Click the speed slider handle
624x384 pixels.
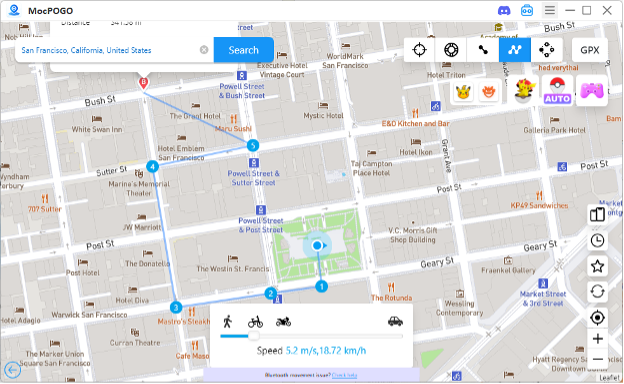tap(254, 336)
